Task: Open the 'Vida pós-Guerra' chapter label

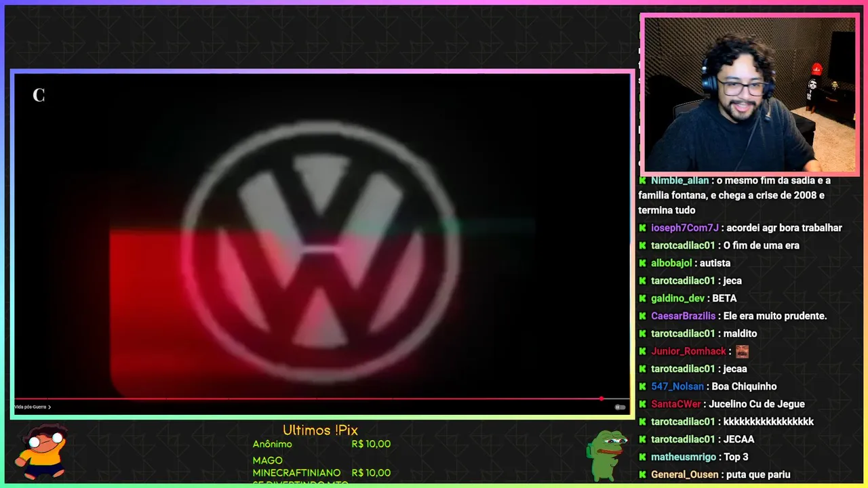Action: (33, 407)
